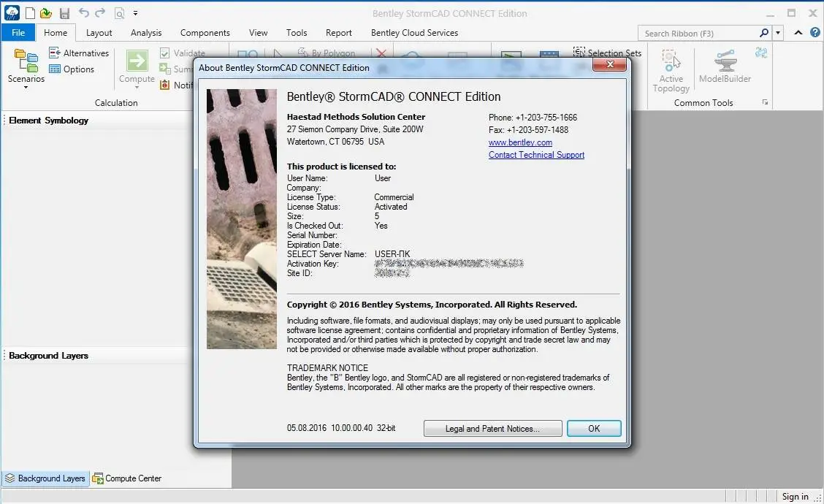Image resolution: width=824 pixels, height=504 pixels.
Task: Click the License Type value Commercial
Action: point(394,197)
